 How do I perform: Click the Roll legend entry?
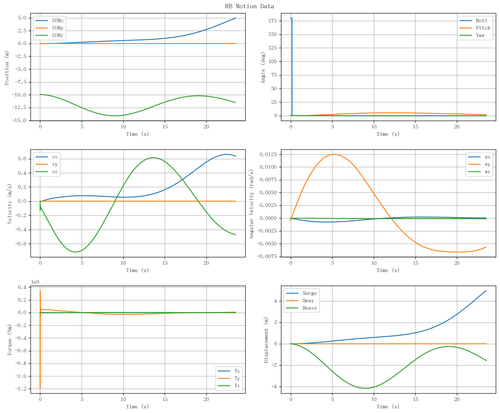coord(475,20)
